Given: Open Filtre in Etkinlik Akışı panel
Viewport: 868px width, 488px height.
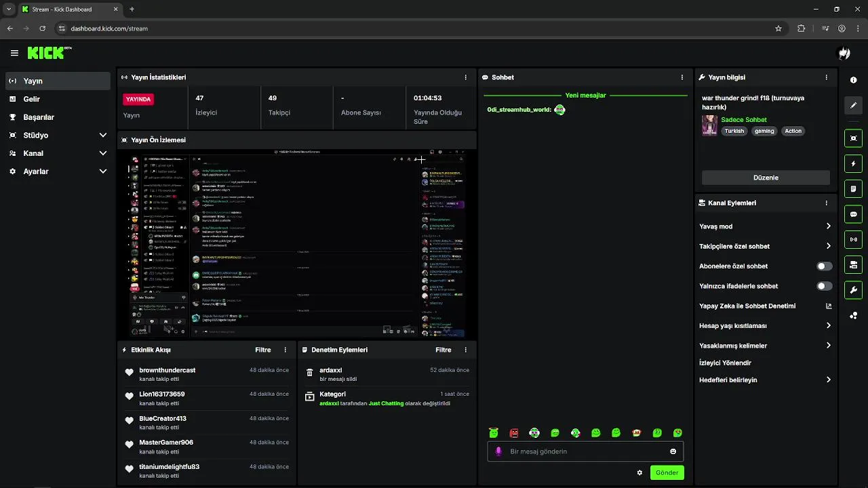Looking at the screenshot, I should (262, 350).
